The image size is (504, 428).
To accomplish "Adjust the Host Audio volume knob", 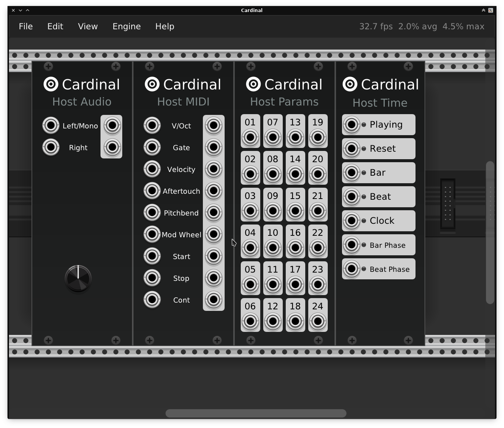I will tap(78, 279).
